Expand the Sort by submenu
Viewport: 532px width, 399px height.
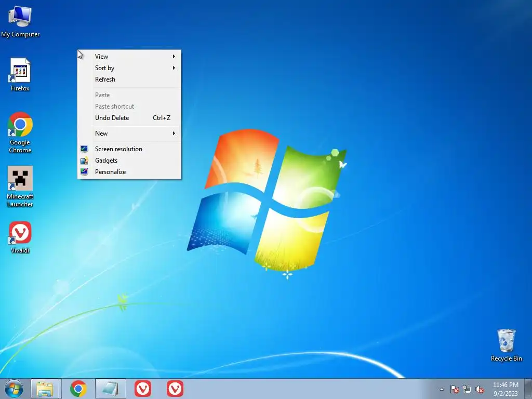coord(129,68)
